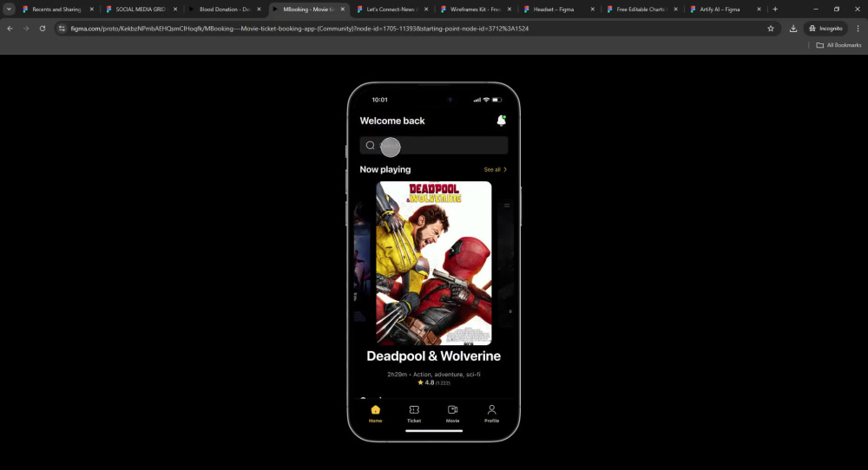Click the Incognito indicator button
Viewport: 868px width, 470px height.
(x=825, y=29)
